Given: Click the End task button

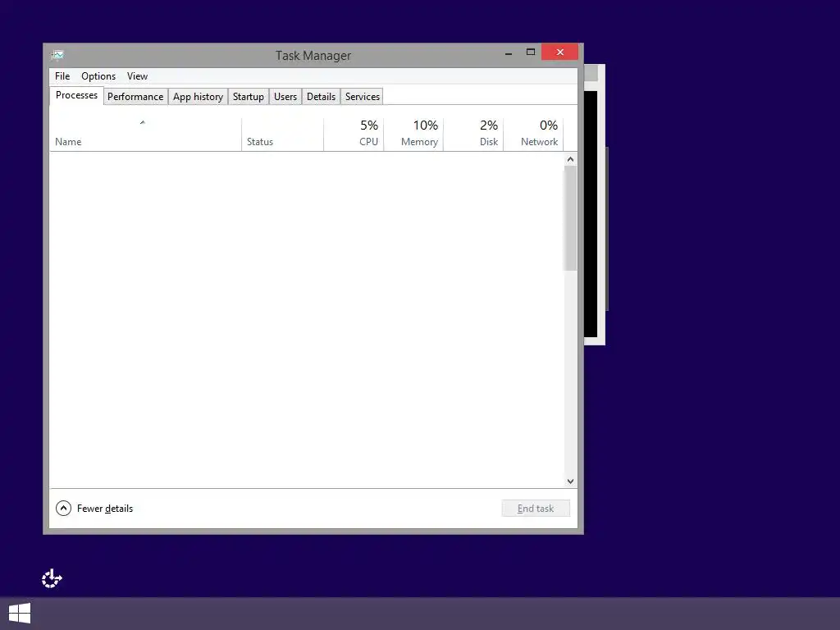Looking at the screenshot, I should 536,509.
